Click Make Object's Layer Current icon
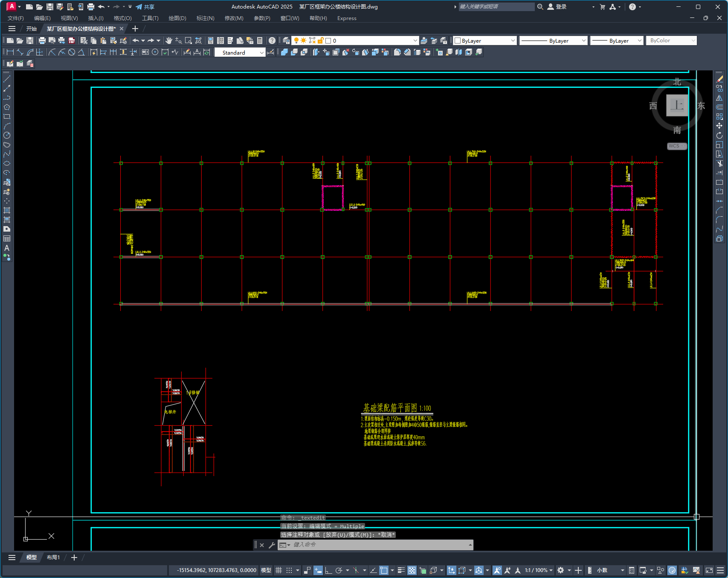728x578 pixels. click(x=424, y=41)
